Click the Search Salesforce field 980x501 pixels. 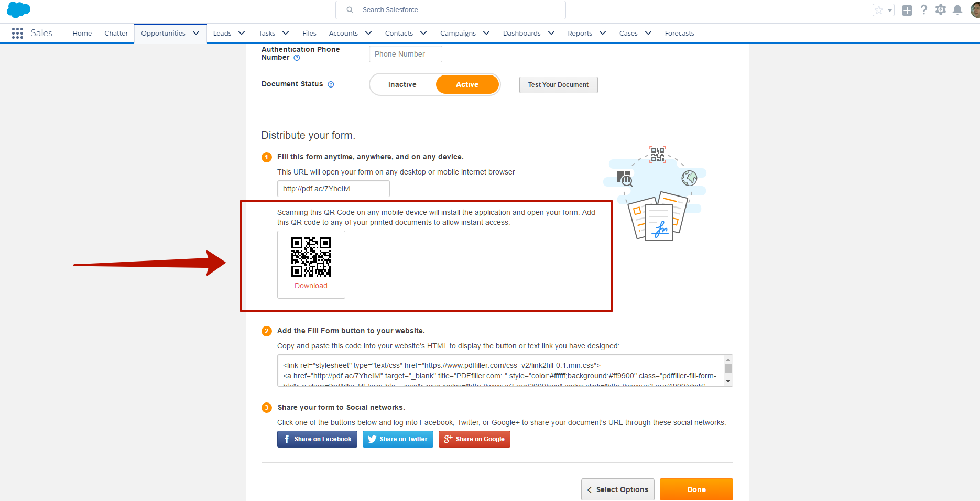point(451,10)
